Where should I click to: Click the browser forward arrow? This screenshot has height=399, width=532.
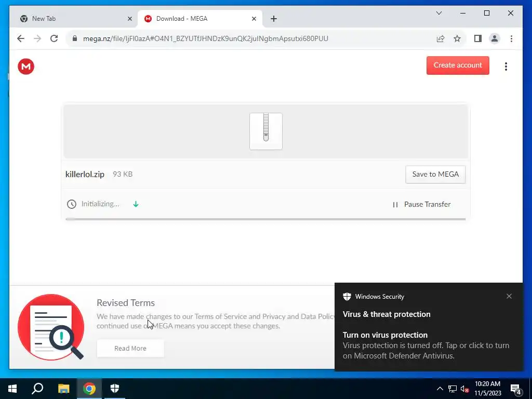coord(37,38)
